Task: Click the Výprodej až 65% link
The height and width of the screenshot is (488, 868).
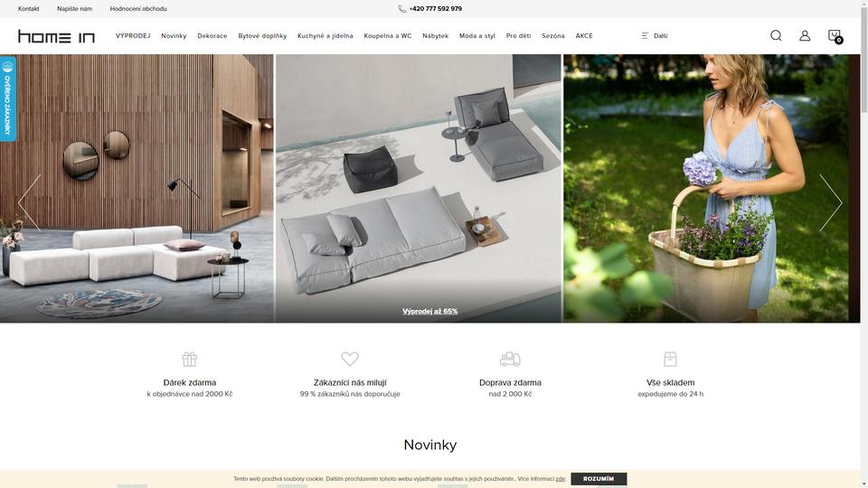Action: click(x=430, y=311)
